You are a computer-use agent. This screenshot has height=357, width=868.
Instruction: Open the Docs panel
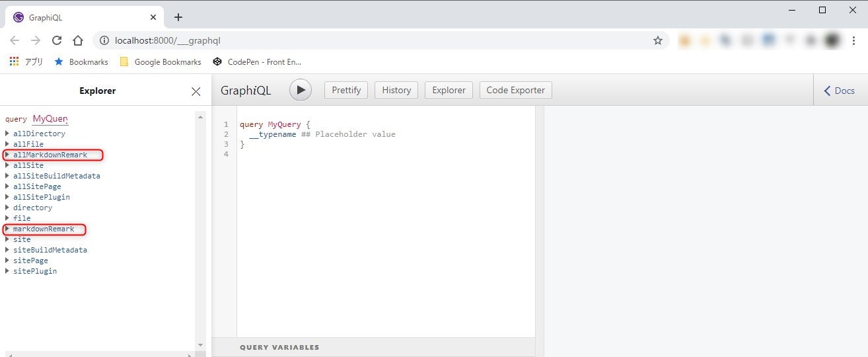[x=839, y=91]
